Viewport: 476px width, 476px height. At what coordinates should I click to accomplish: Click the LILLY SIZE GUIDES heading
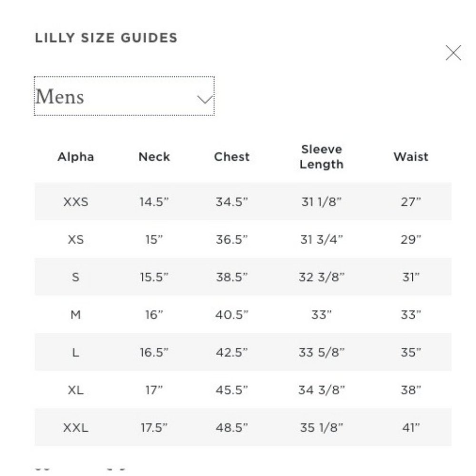[107, 37]
